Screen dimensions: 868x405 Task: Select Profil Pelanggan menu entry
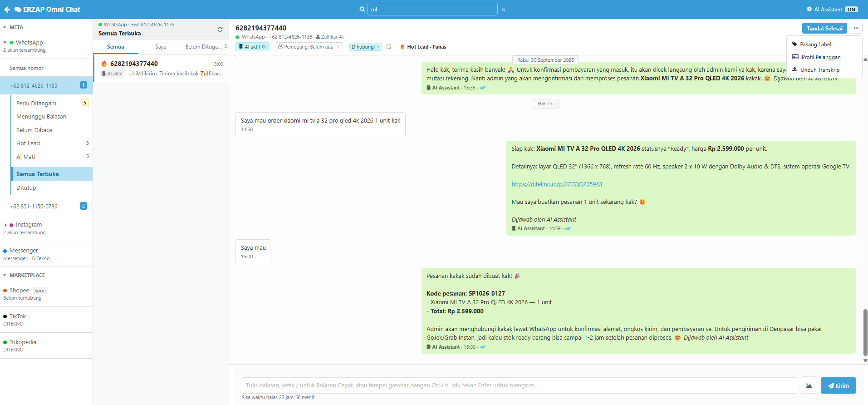point(824,57)
